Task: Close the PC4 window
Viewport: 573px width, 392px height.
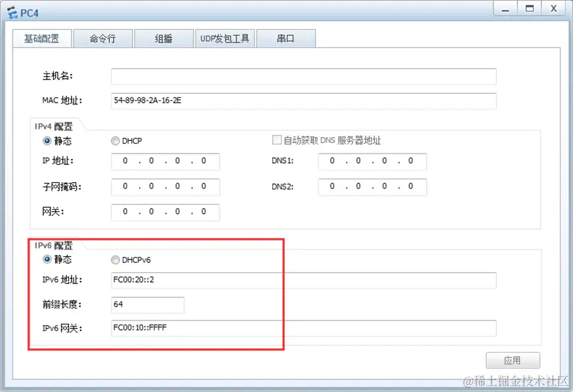Action: click(554, 9)
